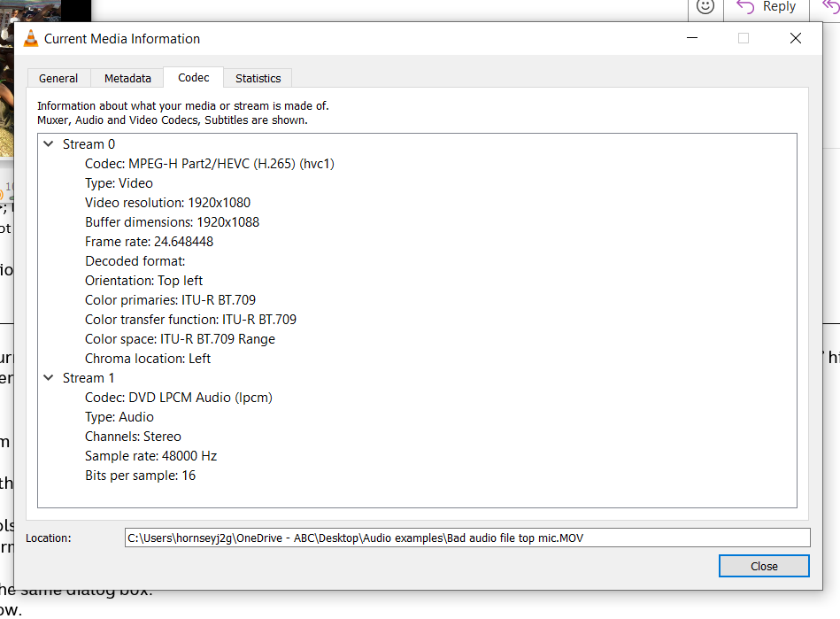This screenshot has height=619, width=840.
Task: Select the 'Color primaries: ITU-R BT.709' row
Action: 170,300
